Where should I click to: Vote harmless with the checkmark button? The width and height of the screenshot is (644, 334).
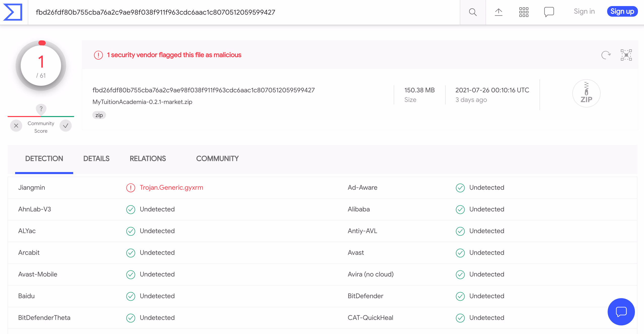(x=66, y=126)
